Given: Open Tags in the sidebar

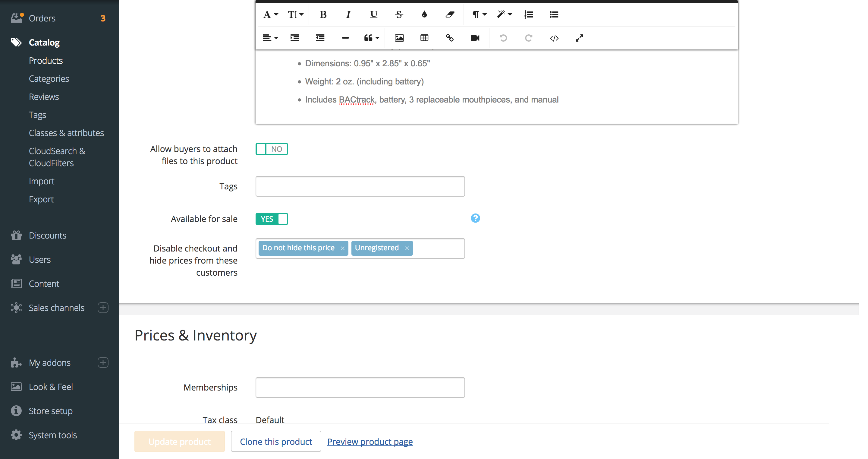Looking at the screenshot, I should coord(37,115).
